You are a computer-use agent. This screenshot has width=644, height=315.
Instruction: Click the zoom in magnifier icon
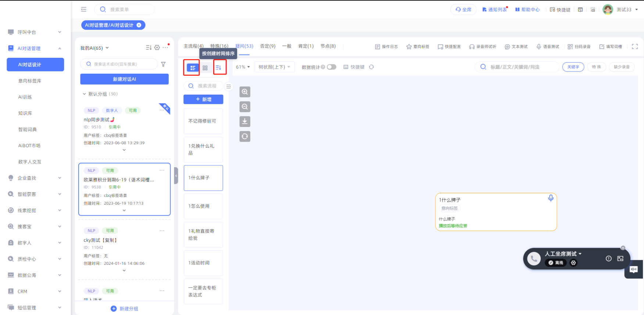point(245,92)
